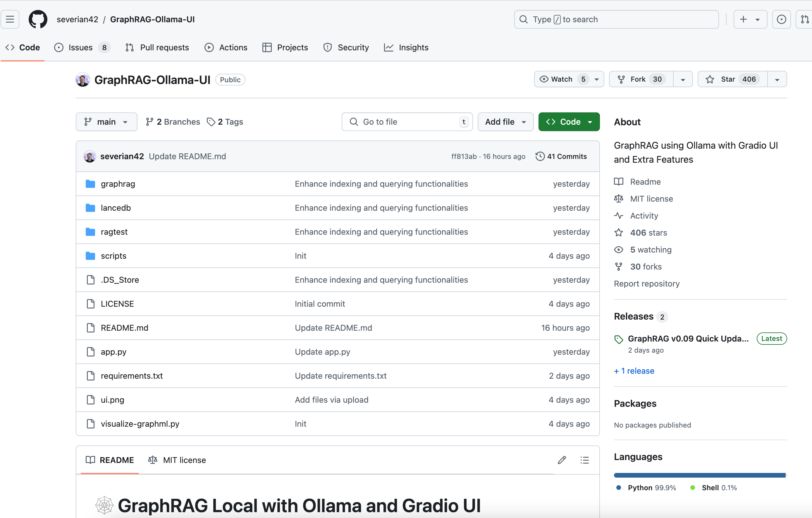The width and height of the screenshot is (812, 518).
Task: Click the folder icon next to ragtest
Action: 90,232
